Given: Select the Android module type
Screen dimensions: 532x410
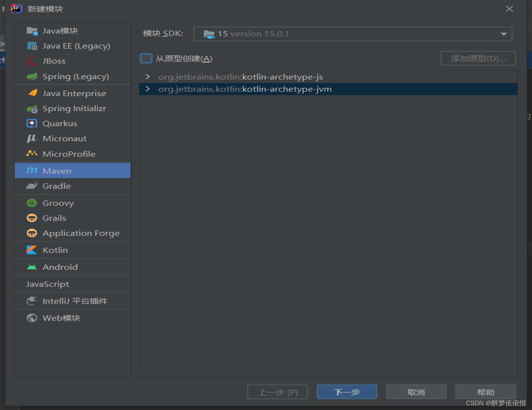Looking at the screenshot, I should 73,267.
